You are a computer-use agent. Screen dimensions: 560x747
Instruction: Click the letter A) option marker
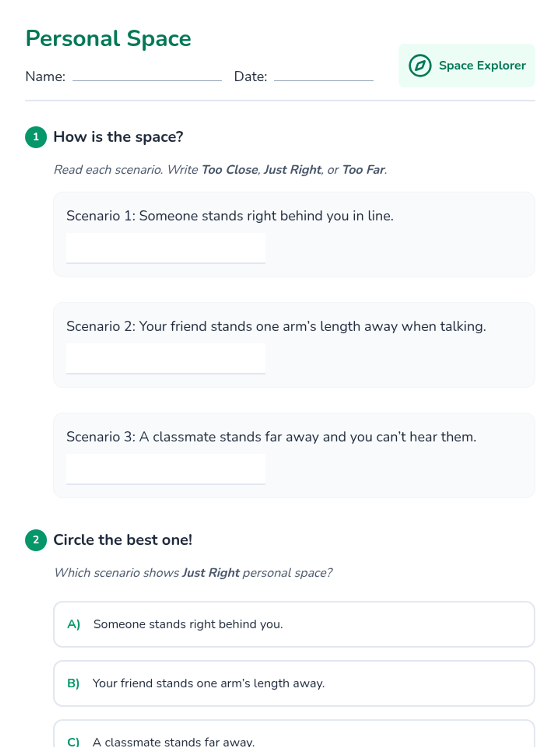pos(74,624)
